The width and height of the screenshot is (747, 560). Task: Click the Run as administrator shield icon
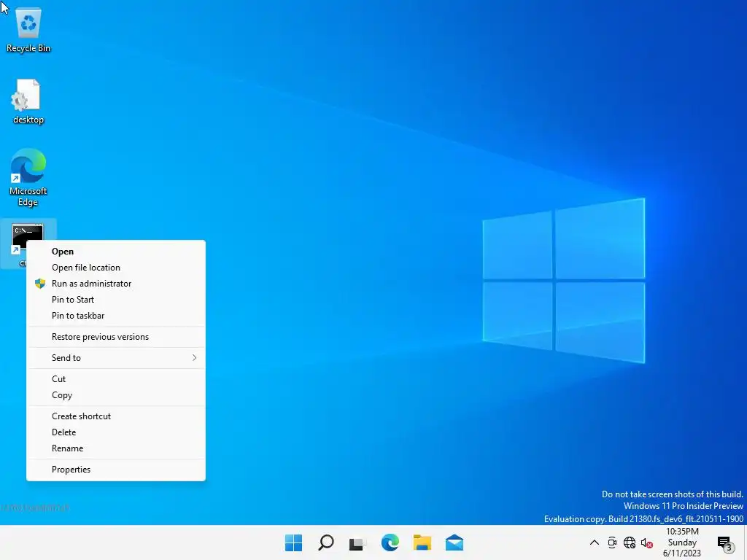click(x=40, y=284)
